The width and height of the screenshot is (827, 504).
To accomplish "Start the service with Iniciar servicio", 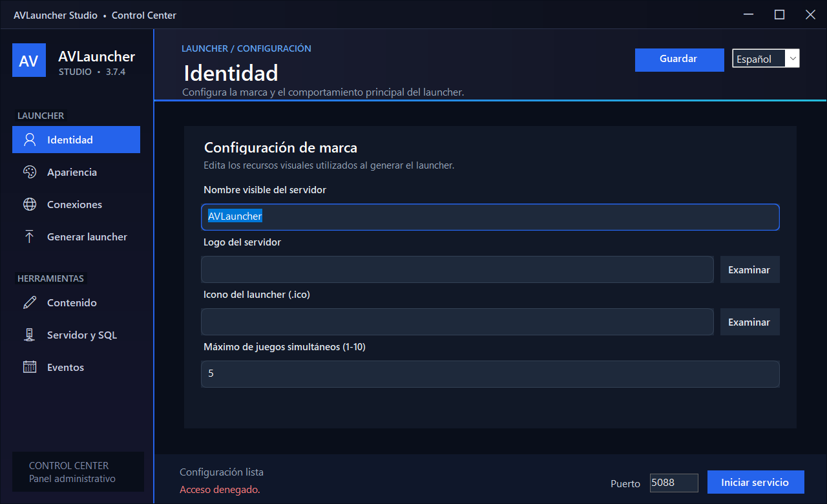I will point(756,482).
